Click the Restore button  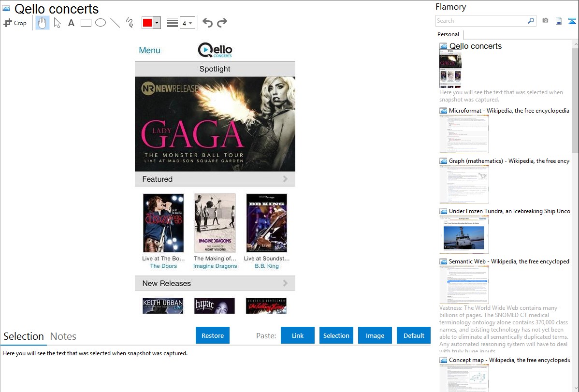coord(213,335)
